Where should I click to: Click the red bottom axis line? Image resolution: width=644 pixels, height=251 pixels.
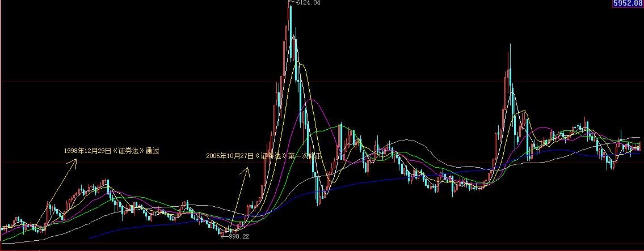pyautogui.click(x=322, y=244)
